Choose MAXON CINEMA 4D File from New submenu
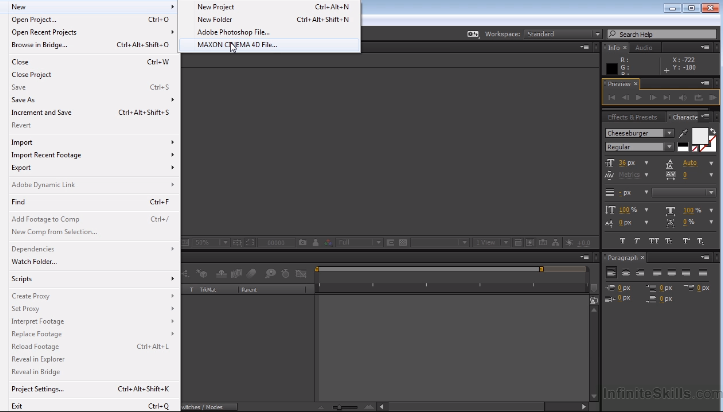The image size is (723, 412). (269, 45)
